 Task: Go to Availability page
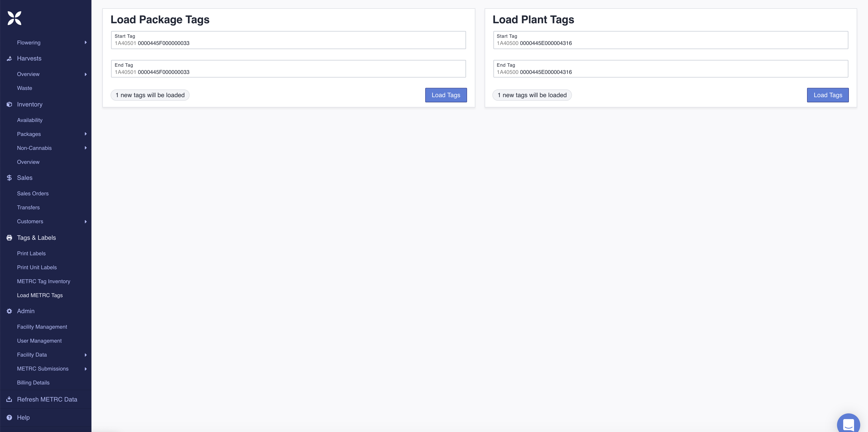(30, 120)
